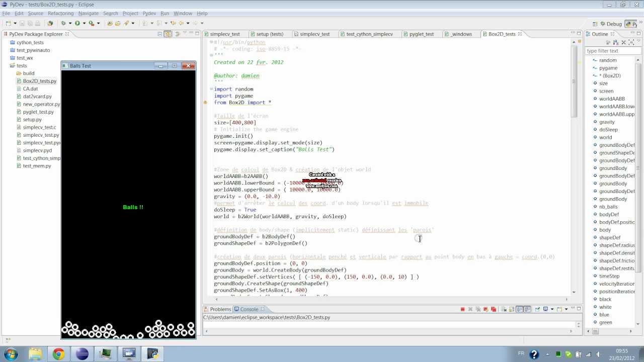Image resolution: width=644 pixels, height=362 pixels.
Task: Click the Open Type folder toolbar icon
Action: 110,23
